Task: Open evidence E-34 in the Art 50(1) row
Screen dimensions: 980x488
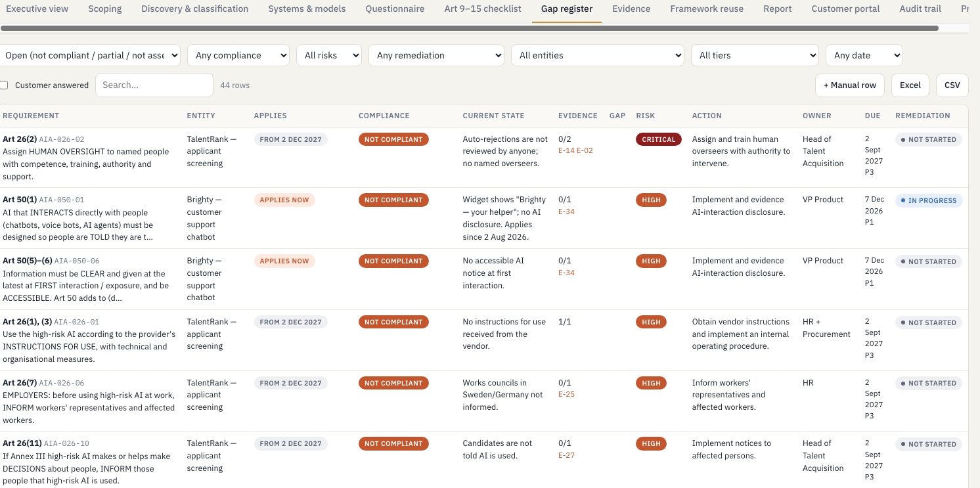Action: coord(566,211)
